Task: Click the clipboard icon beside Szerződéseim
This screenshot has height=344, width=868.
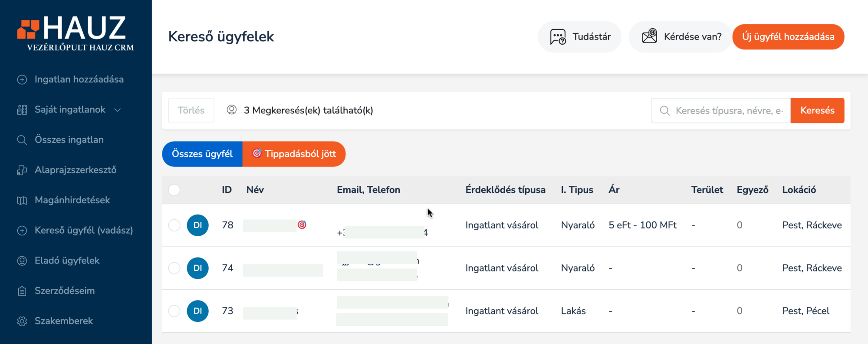Action: click(x=22, y=291)
